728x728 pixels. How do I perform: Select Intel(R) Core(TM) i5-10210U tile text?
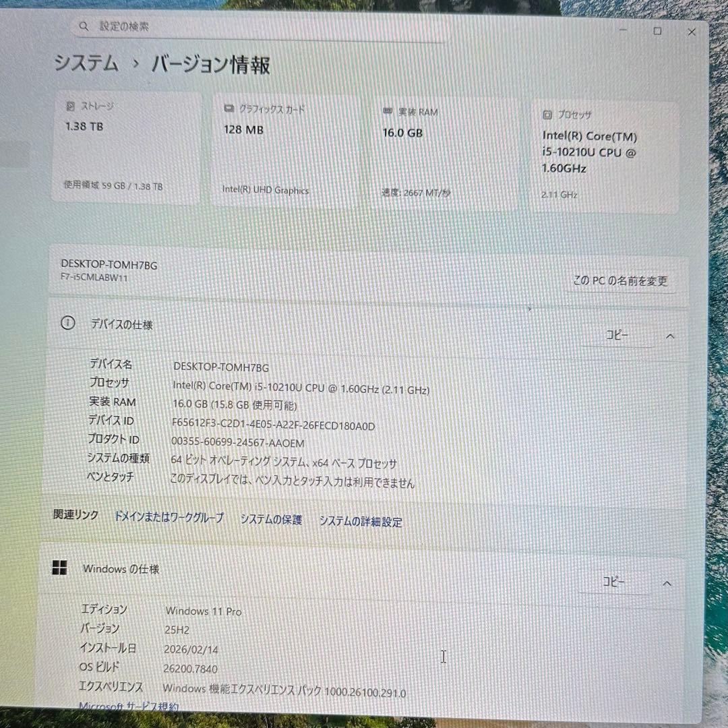[x=589, y=152]
